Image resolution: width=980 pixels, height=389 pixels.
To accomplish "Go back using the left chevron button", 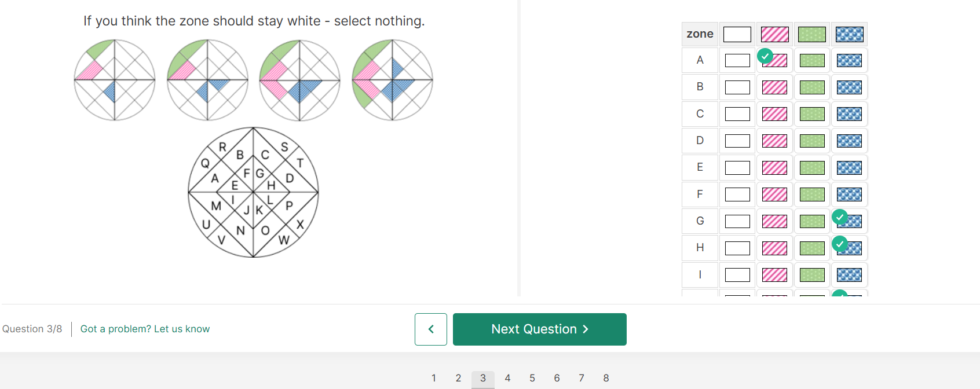I will coord(430,329).
